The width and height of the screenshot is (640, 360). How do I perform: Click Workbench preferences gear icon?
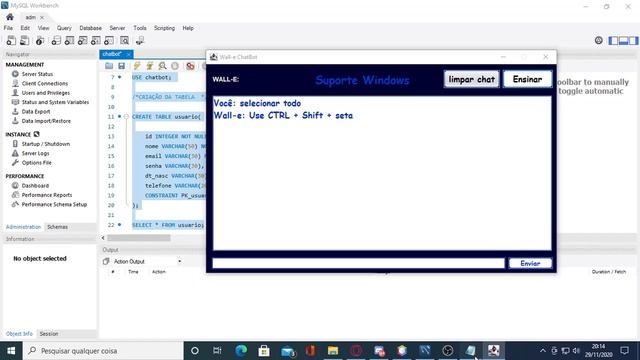click(x=598, y=40)
